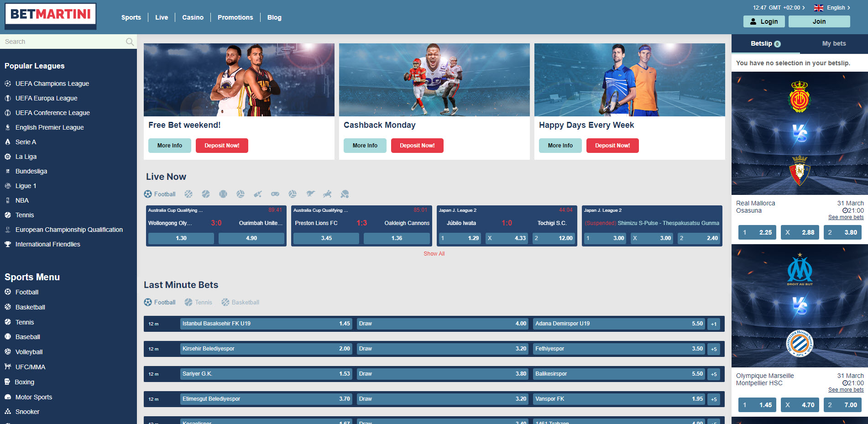Click the UFC/MMA icon in Sports Menu
Screen dimensions: 868x424
[x=8, y=367]
